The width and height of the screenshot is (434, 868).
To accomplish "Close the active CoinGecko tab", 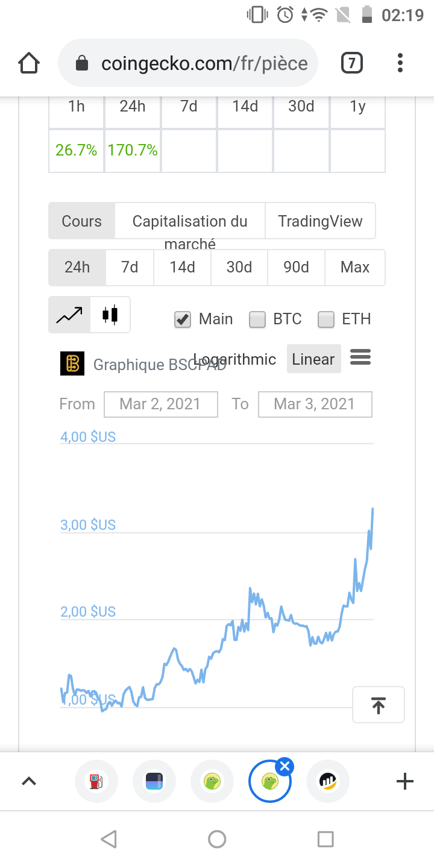I will pos(285,767).
